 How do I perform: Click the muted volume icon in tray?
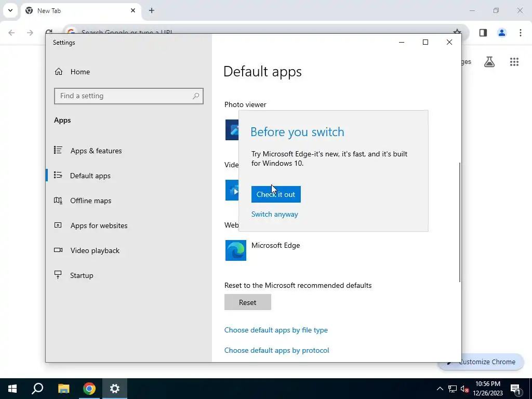pyautogui.click(x=465, y=389)
